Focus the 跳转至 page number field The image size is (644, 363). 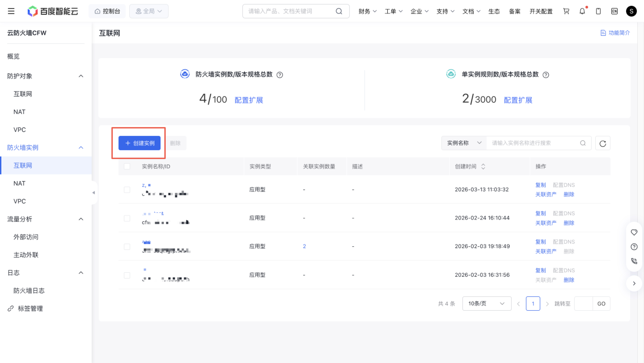[583, 304]
